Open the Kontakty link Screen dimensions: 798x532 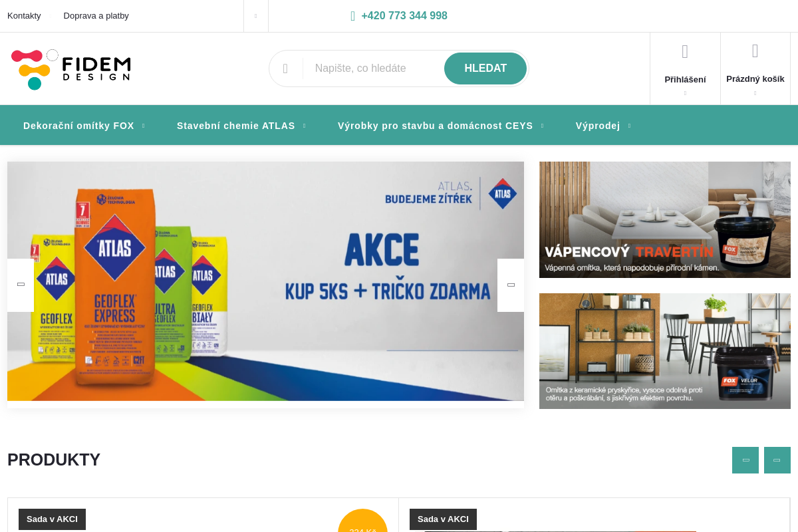24,15
